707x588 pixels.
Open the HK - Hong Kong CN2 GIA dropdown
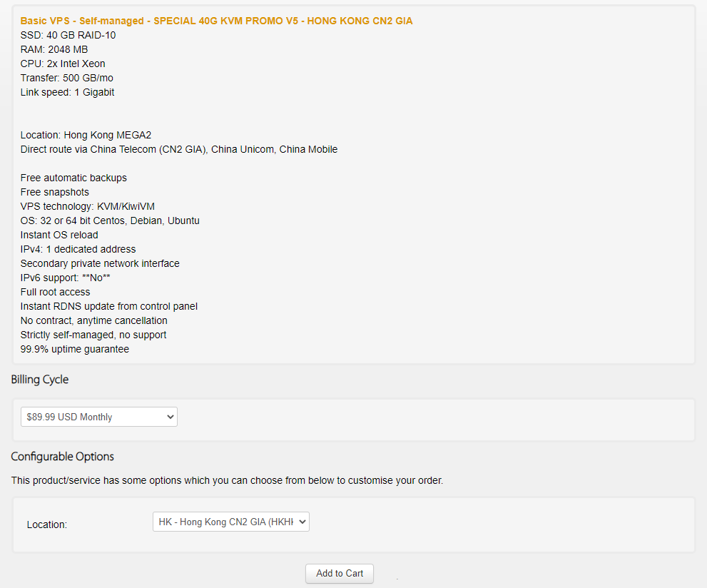click(231, 522)
